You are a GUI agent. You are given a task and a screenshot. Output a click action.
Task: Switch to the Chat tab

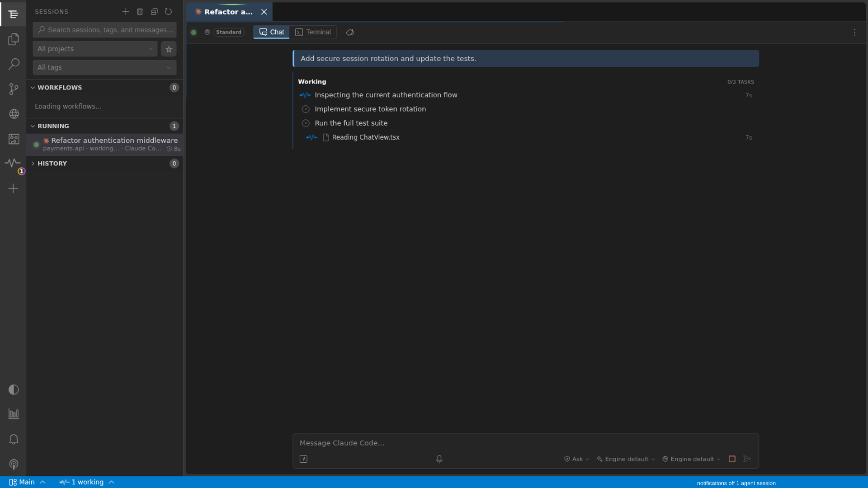click(x=271, y=32)
